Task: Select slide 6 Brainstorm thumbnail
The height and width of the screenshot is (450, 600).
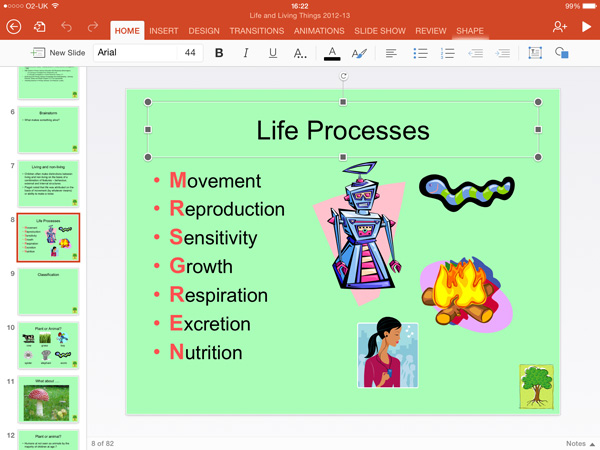Action: (48, 130)
